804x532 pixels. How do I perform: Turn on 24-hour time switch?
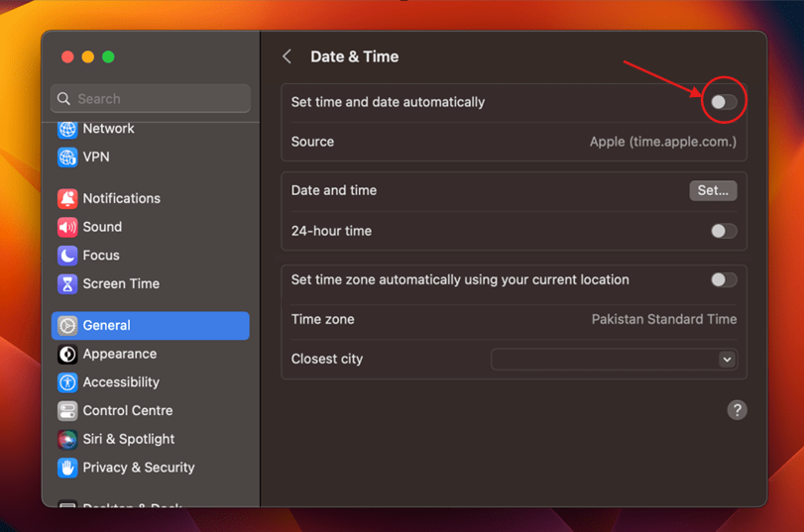point(724,231)
